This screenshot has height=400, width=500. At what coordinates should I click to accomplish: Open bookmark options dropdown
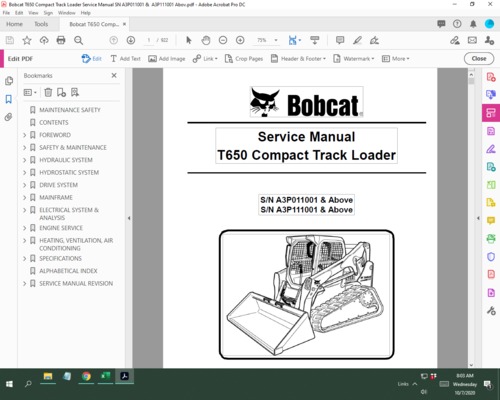[x=30, y=92]
